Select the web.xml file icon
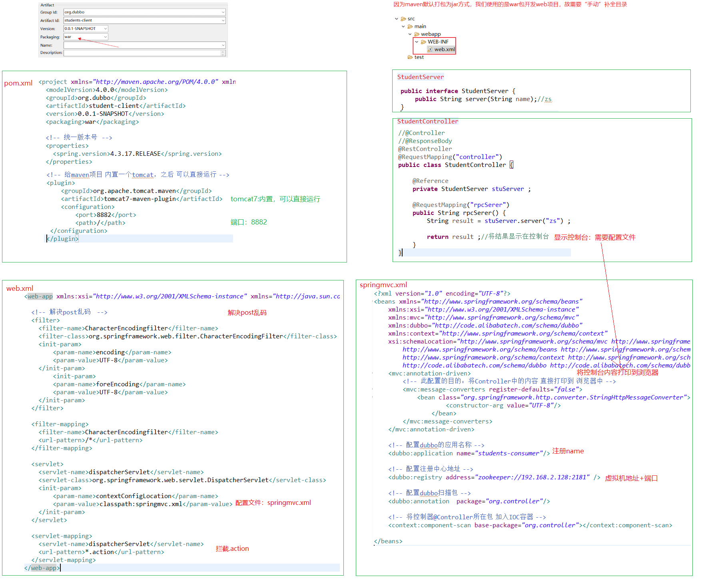The image size is (702, 588). click(x=430, y=50)
